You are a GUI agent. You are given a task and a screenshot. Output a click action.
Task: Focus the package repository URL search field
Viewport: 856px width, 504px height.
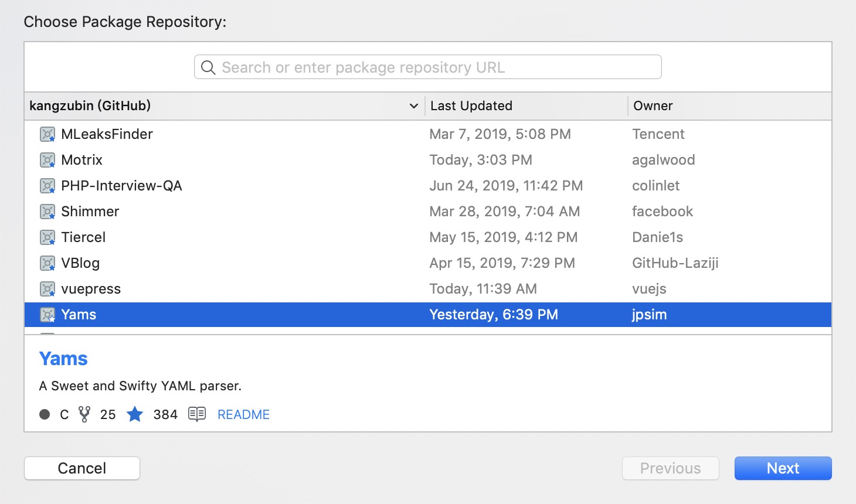click(428, 67)
